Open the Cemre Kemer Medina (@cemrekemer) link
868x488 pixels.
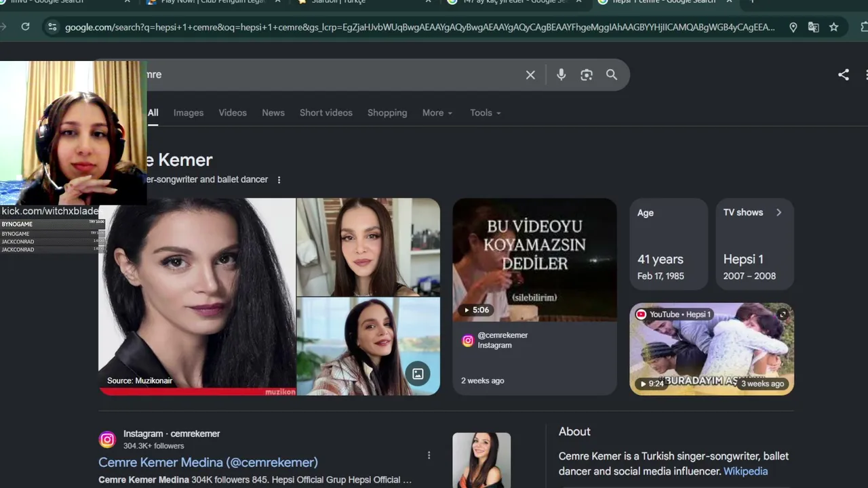point(208,462)
